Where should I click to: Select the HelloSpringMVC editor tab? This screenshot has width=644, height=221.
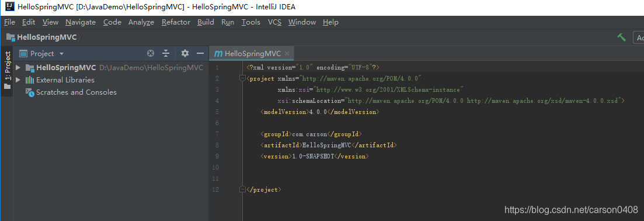coord(252,54)
